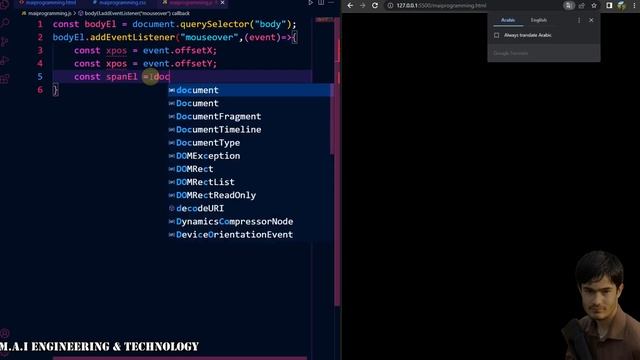The height and width of the screenshot is (360, 640).
Task: Click the editor vertical scrollbar
Action: pyautogui.click(x=338, y=163)
